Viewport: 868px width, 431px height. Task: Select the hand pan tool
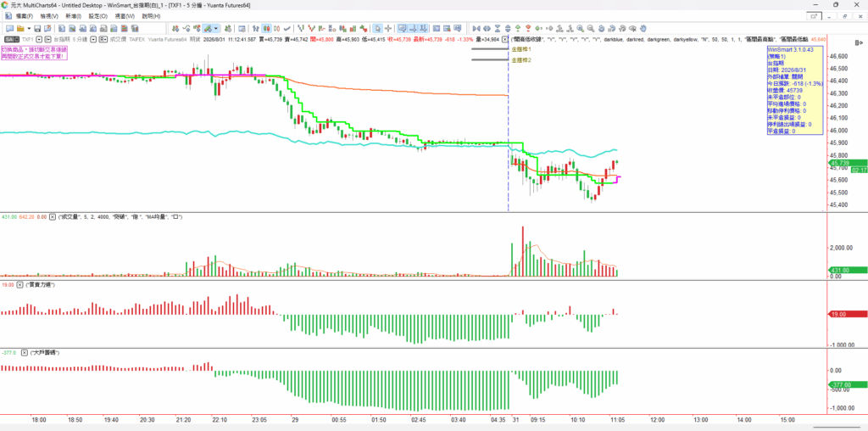643,28
